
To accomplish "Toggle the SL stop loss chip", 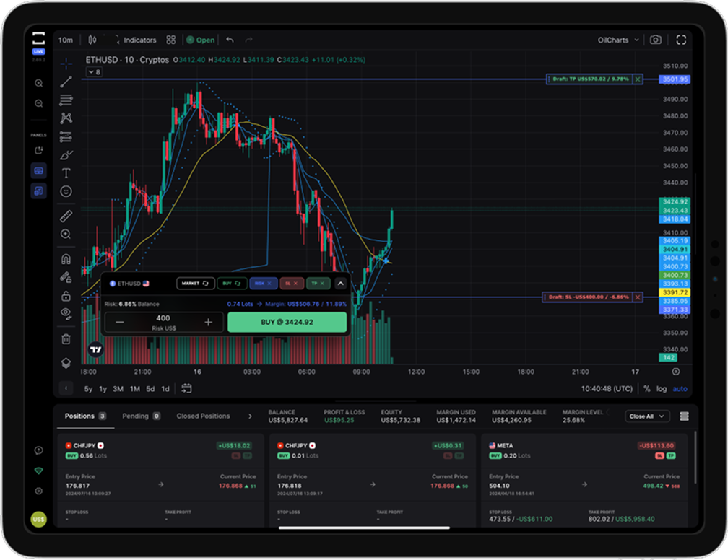I will click(291, 284).
